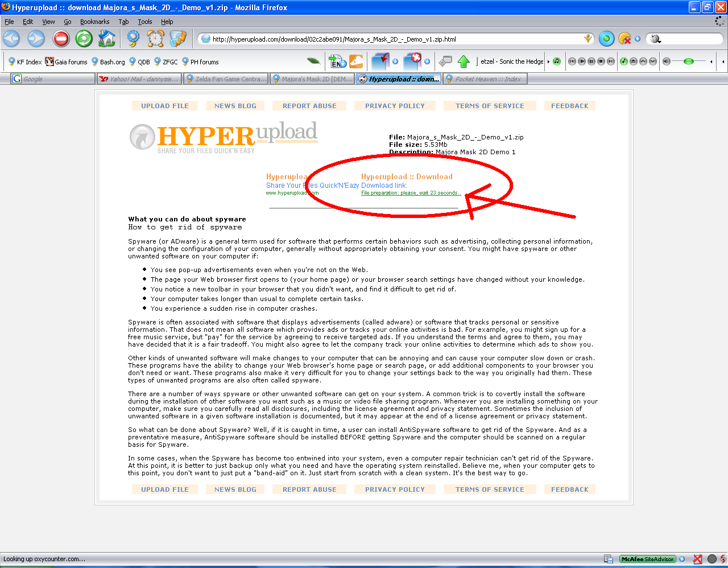Click the bottom FEEDBACK button
This screenshot has height=568, width=728.
tap(570, 489)
